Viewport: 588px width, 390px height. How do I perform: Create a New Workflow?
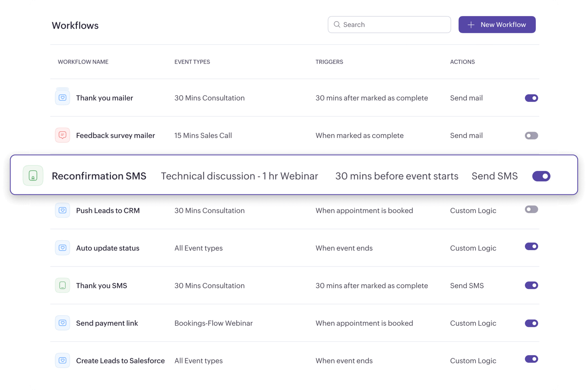click(x=497, y=25)
